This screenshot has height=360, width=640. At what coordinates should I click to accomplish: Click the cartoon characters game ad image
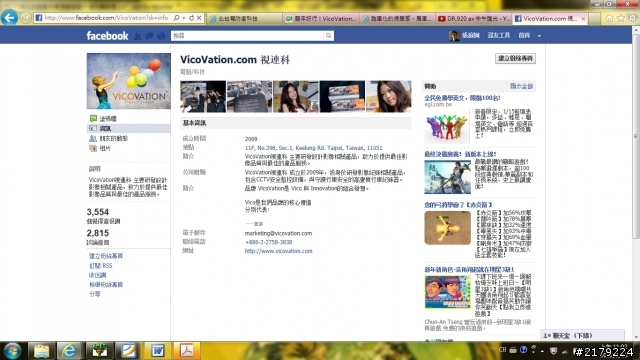[447, 292]
